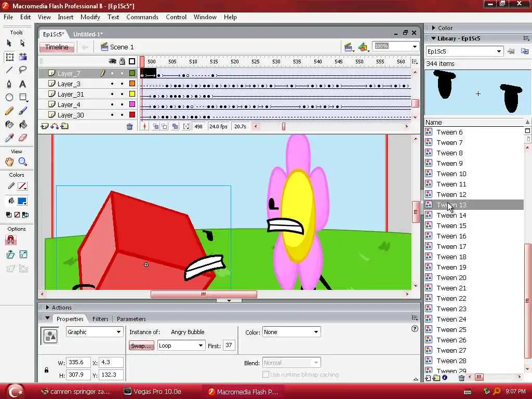Select the Oval tool
532x399 pixels.
coord(9,97)
